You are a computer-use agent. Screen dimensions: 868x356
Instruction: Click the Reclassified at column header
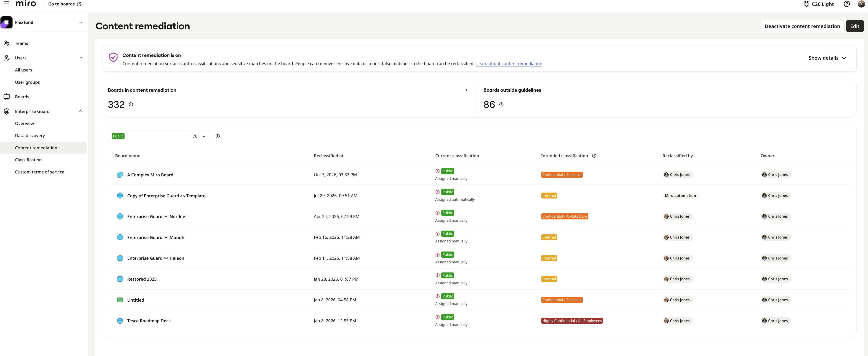point(329,156)
